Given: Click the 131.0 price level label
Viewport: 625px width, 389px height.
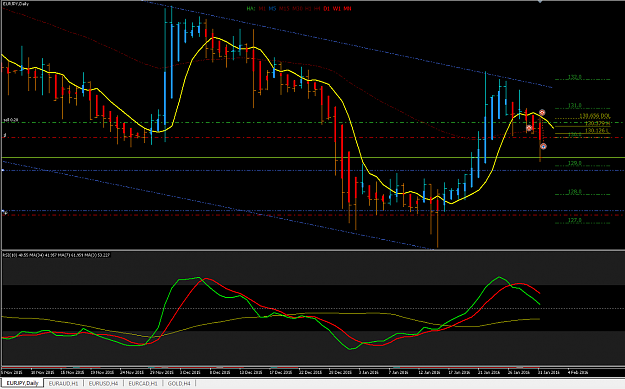Looking at the screenshot, I should (575, 106).
